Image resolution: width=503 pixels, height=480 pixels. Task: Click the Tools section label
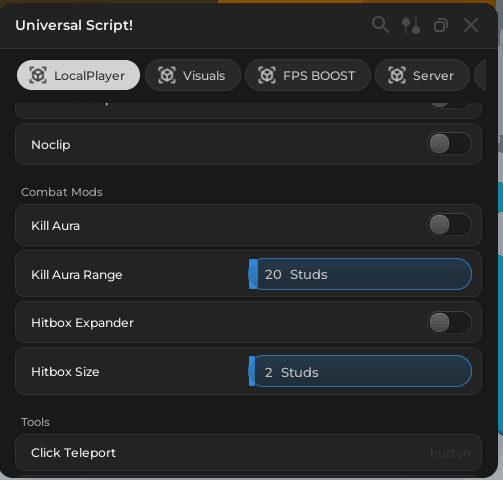click(x=35, y=422)
